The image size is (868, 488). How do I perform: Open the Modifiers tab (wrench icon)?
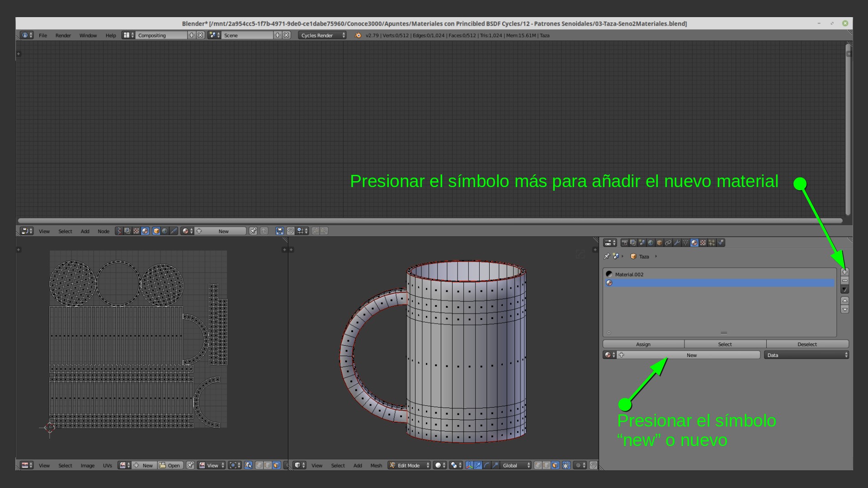(677, 243)
